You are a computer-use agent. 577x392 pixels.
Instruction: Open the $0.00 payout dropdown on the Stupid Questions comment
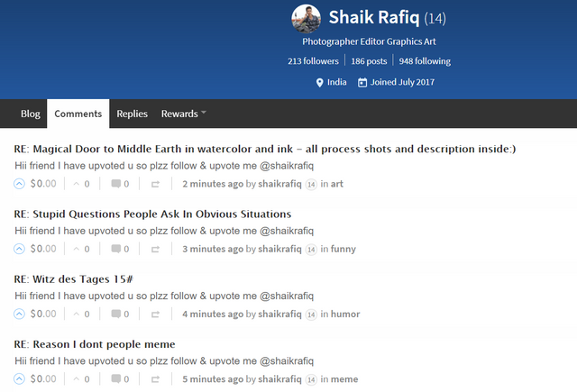pos(43,249)
